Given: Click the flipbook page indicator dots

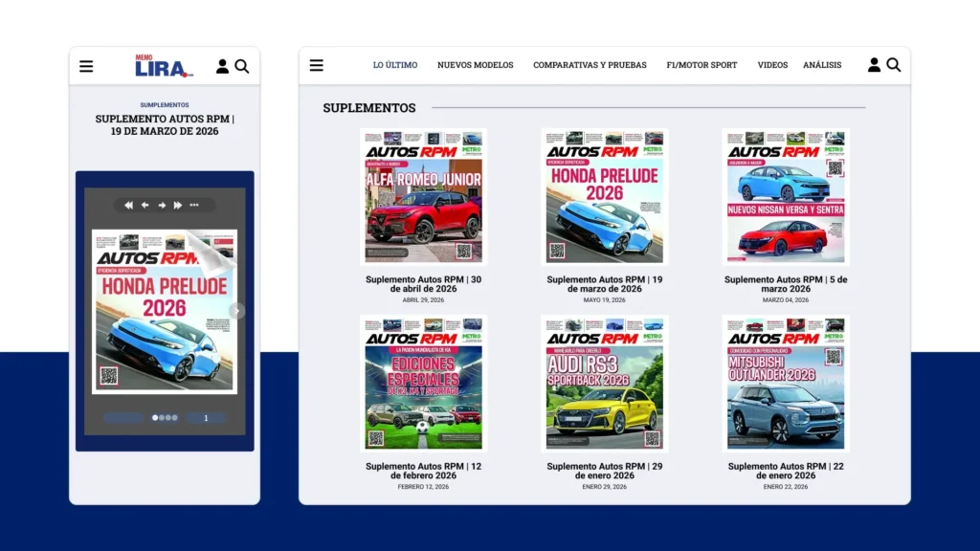Looking at the screenshot, I should pos(165,417).
